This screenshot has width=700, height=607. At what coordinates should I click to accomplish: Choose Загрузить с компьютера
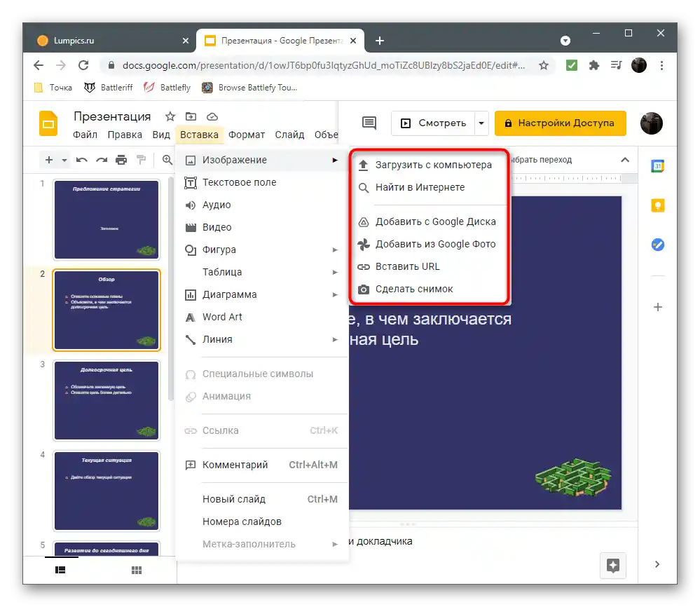430,165
